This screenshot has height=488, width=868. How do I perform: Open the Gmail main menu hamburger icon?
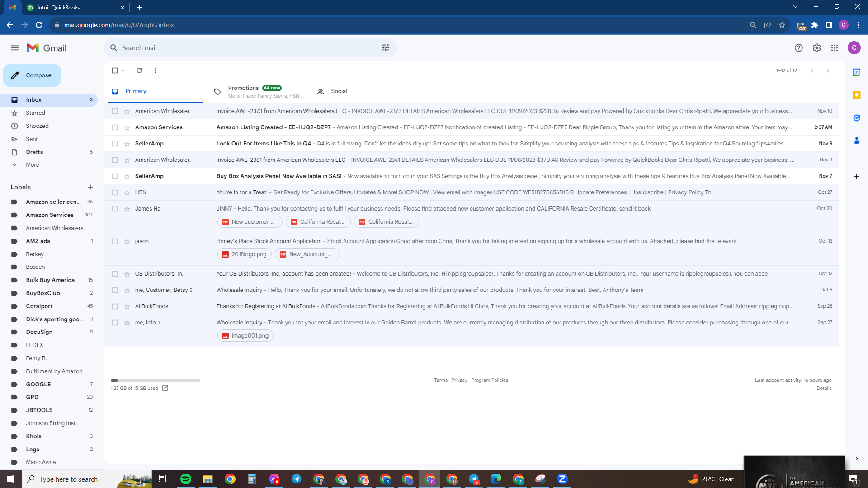[x=15, y=48]
